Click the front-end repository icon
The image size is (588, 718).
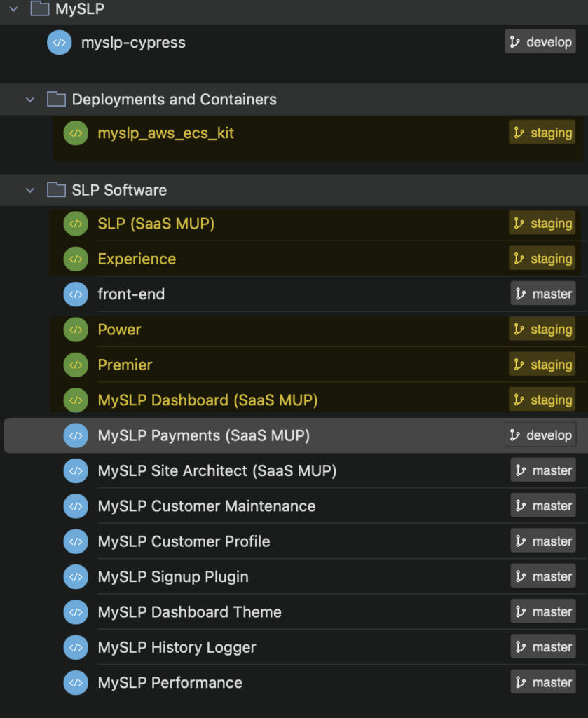click(76, 294)
